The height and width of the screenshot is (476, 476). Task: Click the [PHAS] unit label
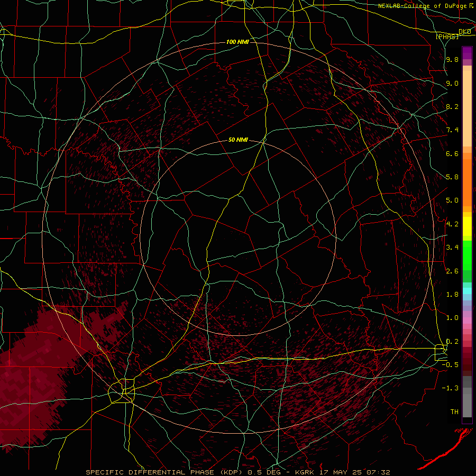tap(447, 36)
